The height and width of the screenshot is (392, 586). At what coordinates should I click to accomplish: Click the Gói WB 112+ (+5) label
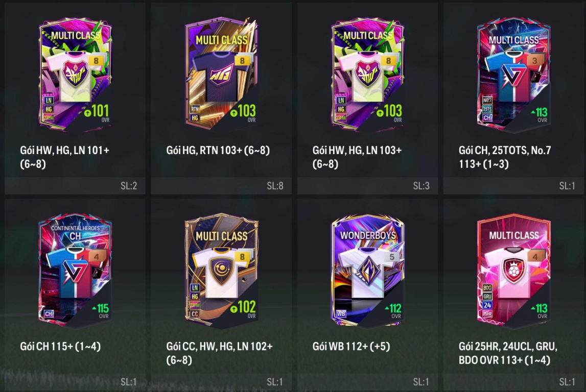click(x=351, y=347)
